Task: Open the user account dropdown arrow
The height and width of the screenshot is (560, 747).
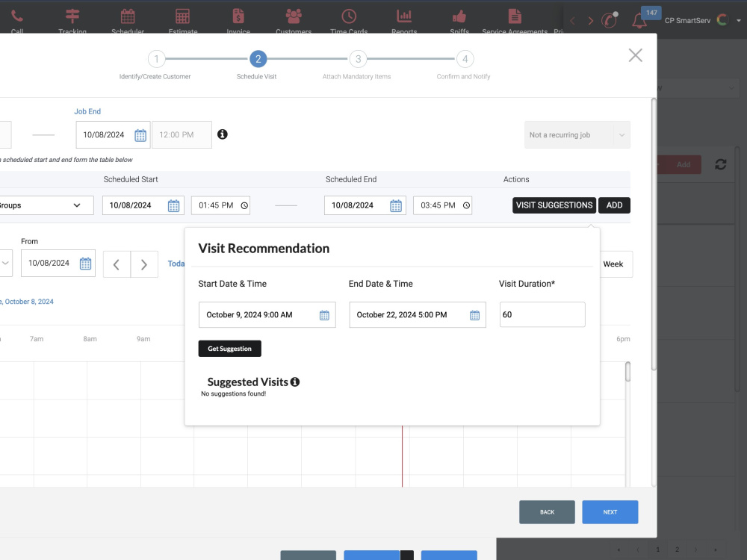Action: (739, 20)
